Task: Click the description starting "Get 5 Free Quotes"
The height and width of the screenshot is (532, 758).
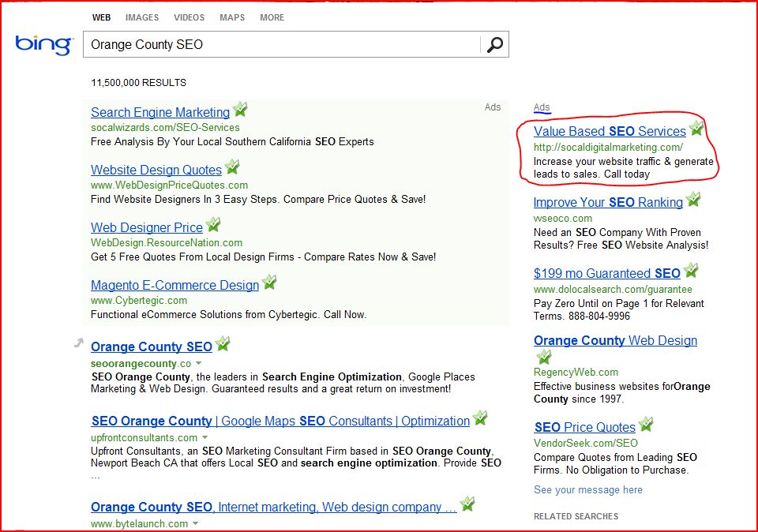Action: [x=264, y=257]
